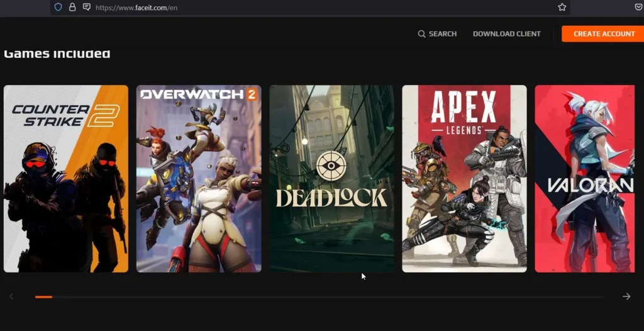Open the Counter Strike 2 game card
Screen dimensions: 644x331
pos(65,179)
